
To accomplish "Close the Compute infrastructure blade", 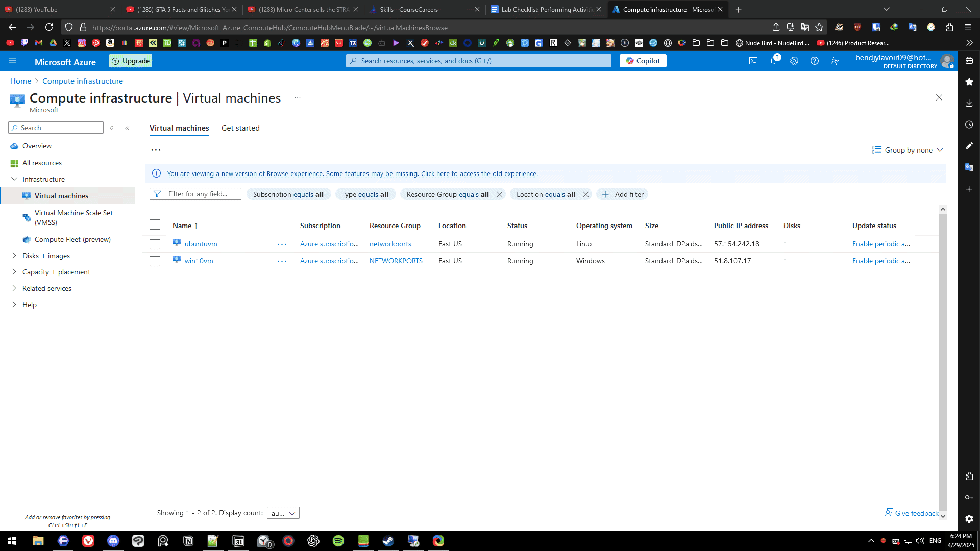I will (x=939, y=97).
